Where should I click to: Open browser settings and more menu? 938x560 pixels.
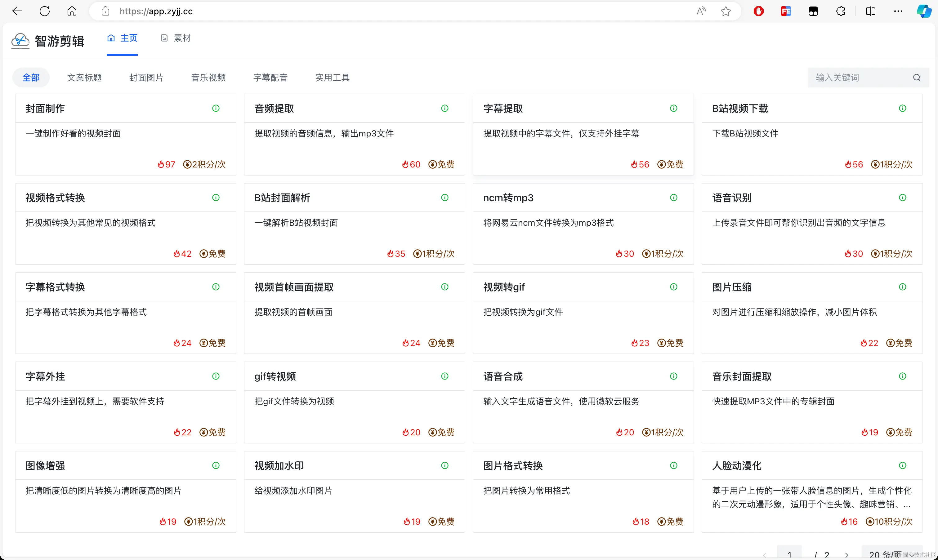898,11
